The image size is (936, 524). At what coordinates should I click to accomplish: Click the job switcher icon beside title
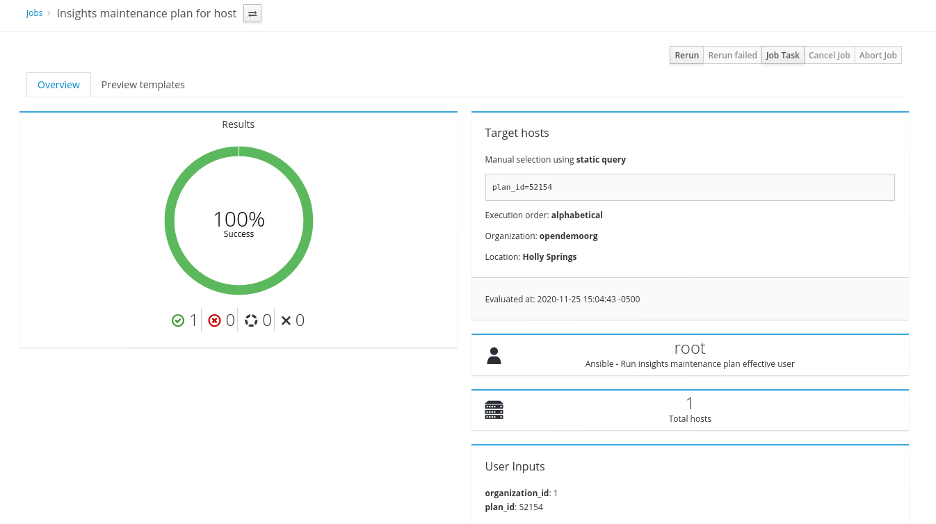(x=252, y=14)
